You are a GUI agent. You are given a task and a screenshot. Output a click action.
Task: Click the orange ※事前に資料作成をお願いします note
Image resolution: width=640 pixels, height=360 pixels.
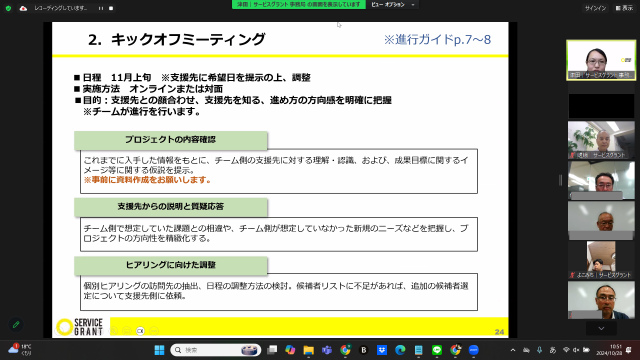147,180
